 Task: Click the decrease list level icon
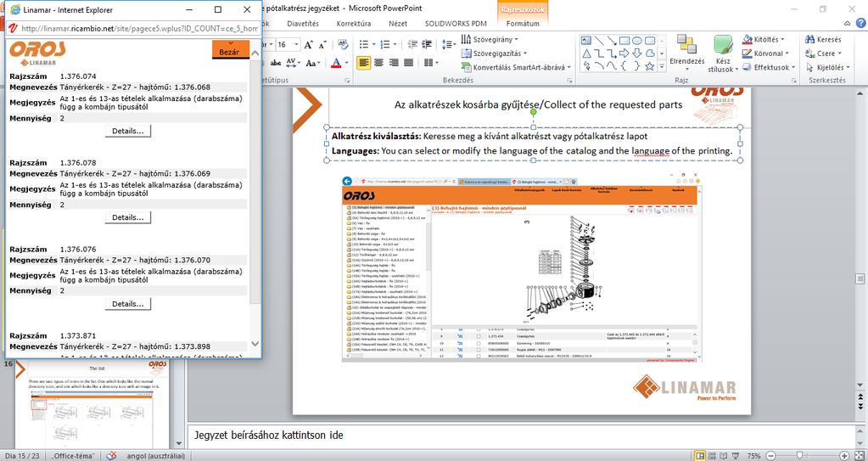click(x=412, y=44)
